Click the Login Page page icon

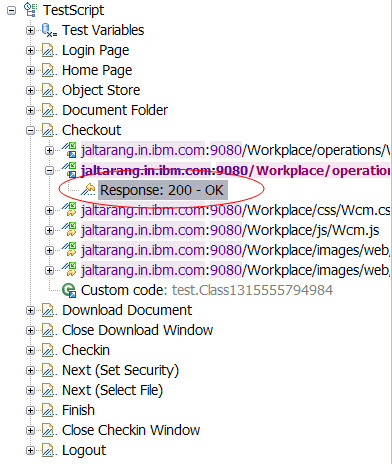click(x=49, y=50)
